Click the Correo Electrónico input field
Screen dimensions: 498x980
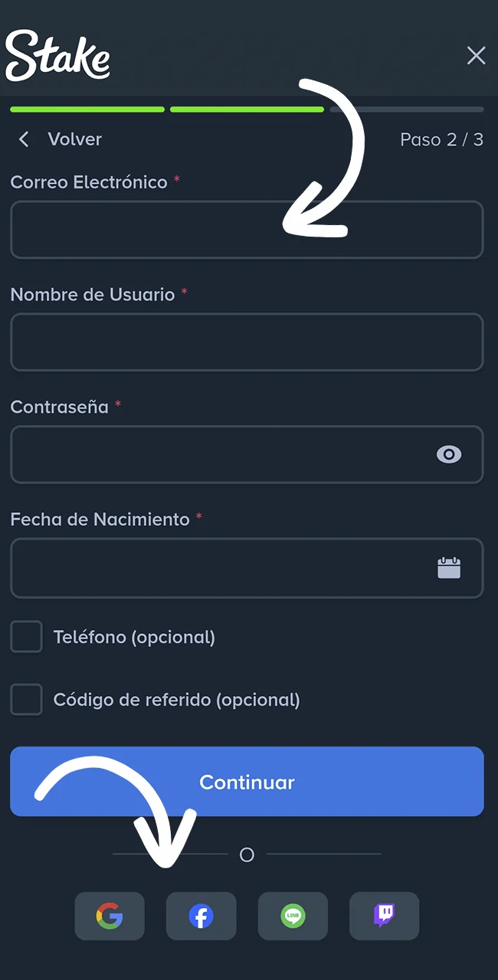pos(247,230)
